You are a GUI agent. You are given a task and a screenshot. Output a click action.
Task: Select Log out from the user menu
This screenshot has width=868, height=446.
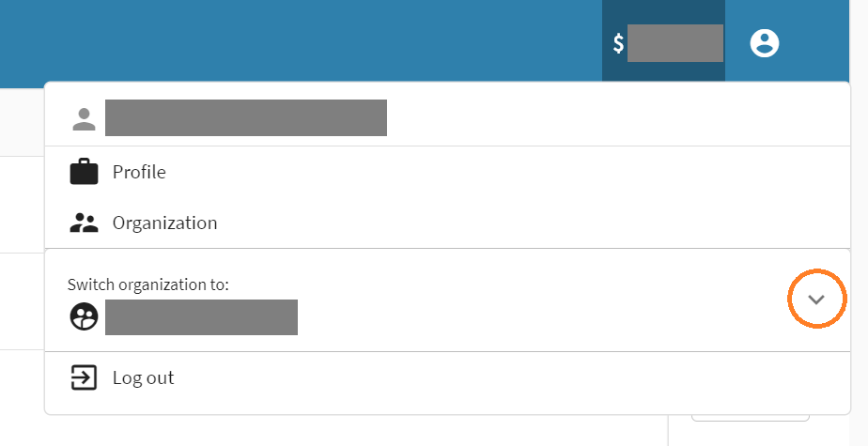coord(143,377)
